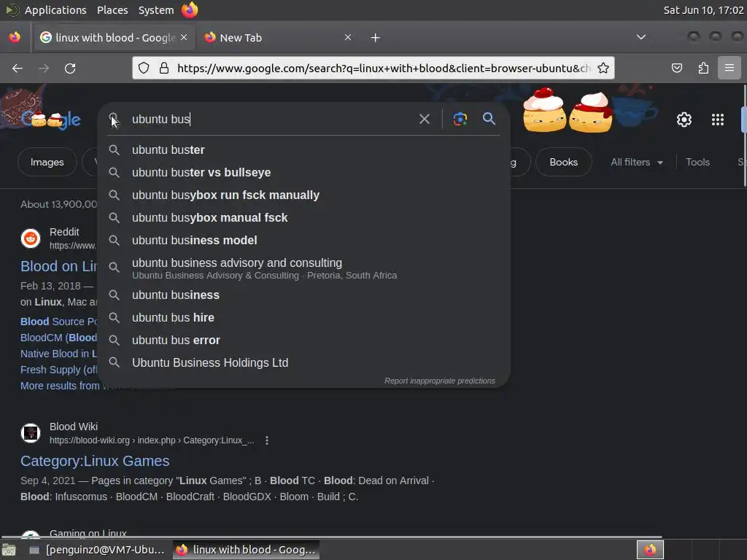
Task: Switch to the 'linux with blood' tab
Action: coord(114,38)
